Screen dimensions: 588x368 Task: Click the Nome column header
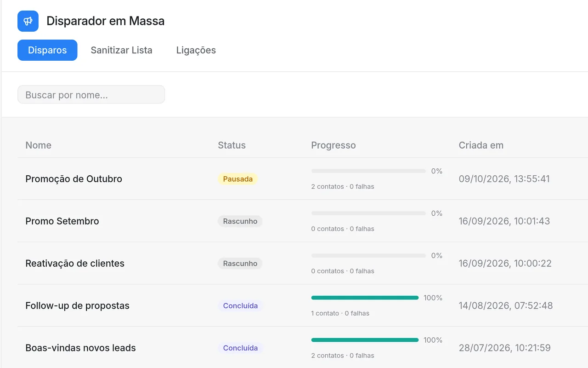[39, 145]
